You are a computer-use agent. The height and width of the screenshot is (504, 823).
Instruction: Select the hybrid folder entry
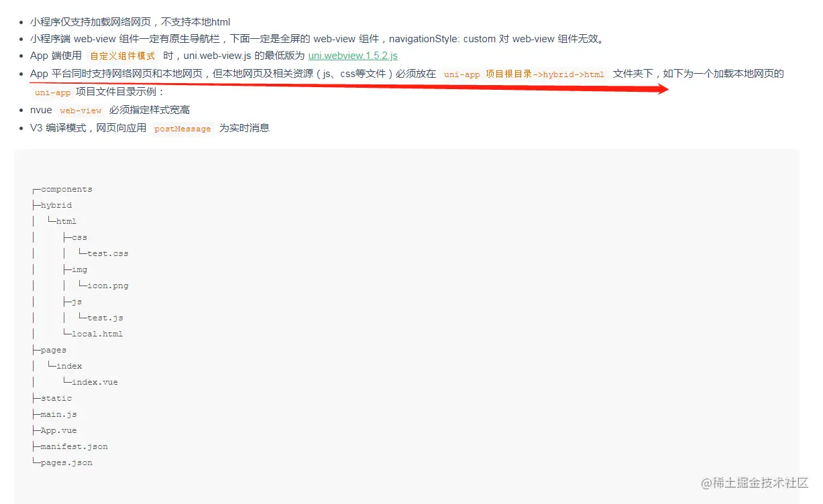(x=56, y=205)
